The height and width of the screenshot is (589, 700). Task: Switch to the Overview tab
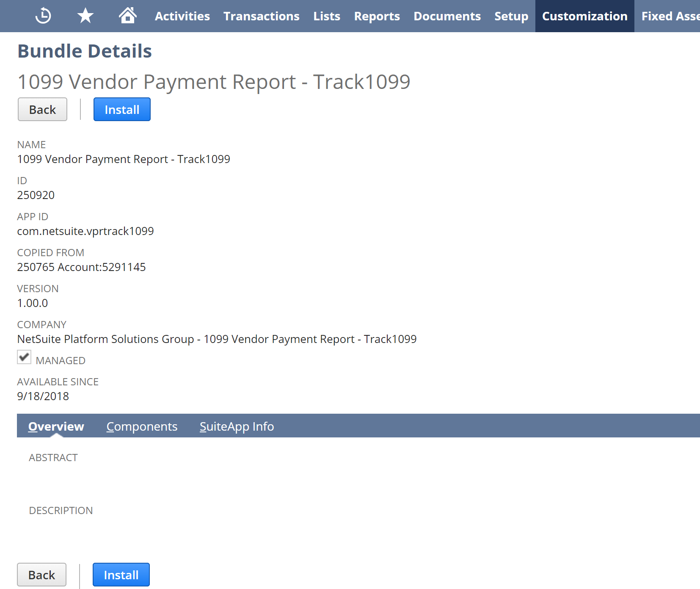(56, 426)
